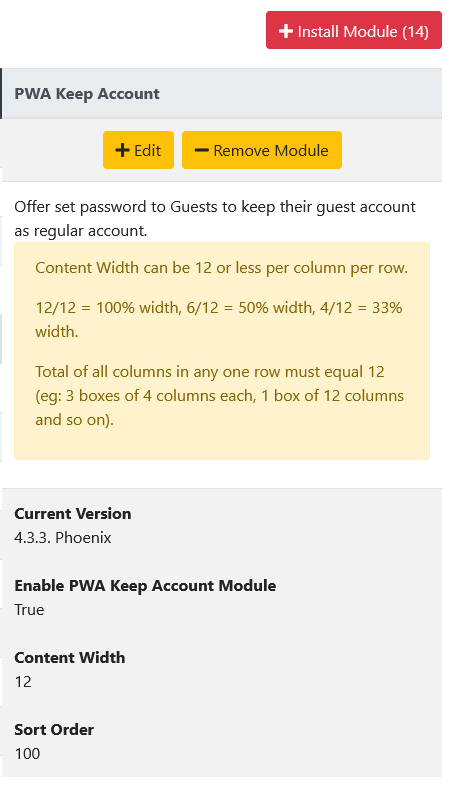Click the 'Total of all columns' paragraph
449x785 pixels.
[219, 396]
